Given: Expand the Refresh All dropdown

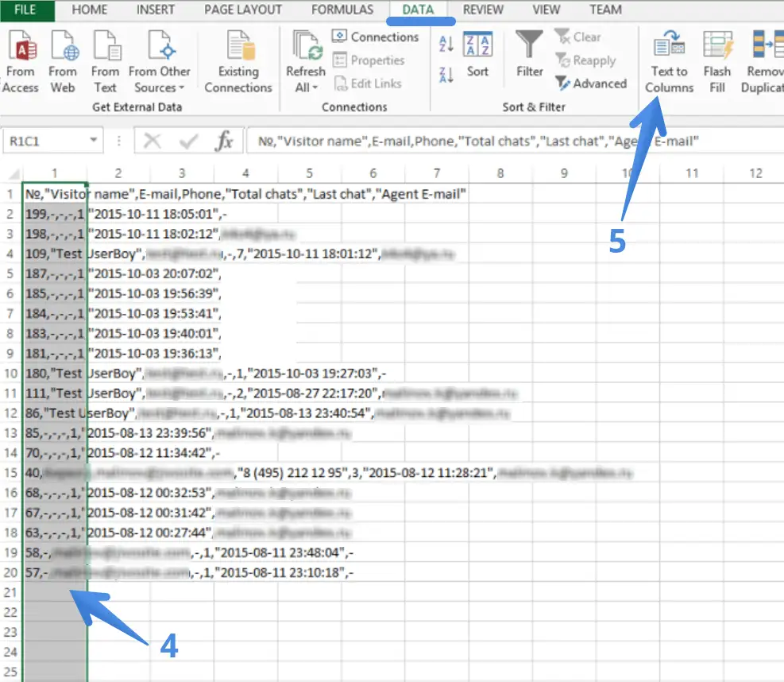Looking at the screenshot, I should click(x=306, y=87).
